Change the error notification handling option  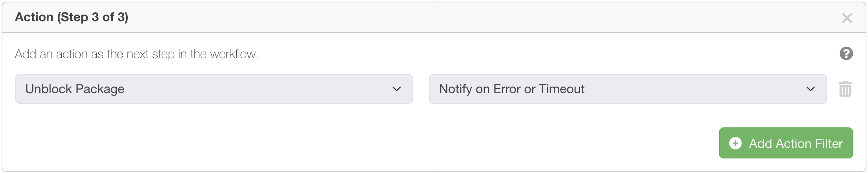tap(627, 89)
